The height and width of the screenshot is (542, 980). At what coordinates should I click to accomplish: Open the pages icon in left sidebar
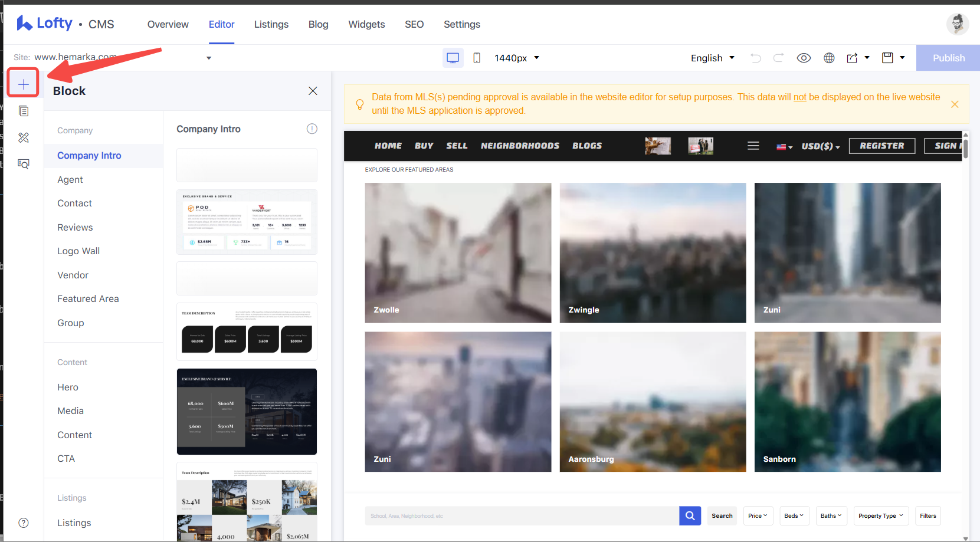coord(24,111)
